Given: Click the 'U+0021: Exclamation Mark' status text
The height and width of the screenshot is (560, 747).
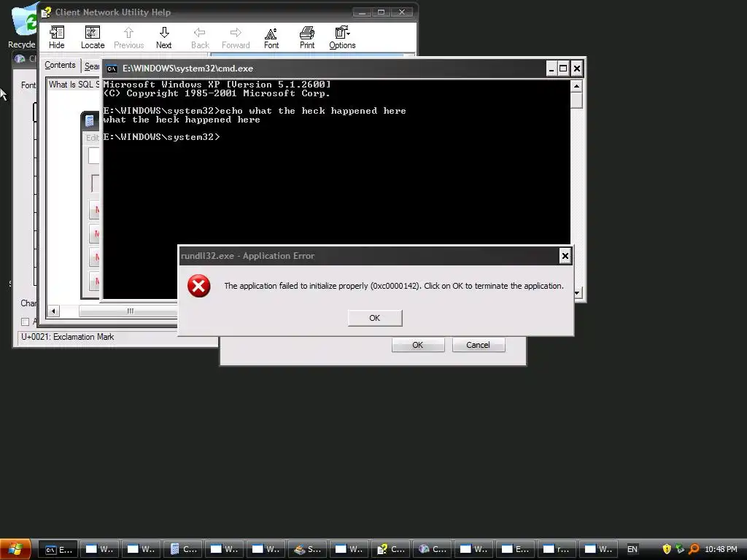Looking at the screenshot, I should (67, 337).
